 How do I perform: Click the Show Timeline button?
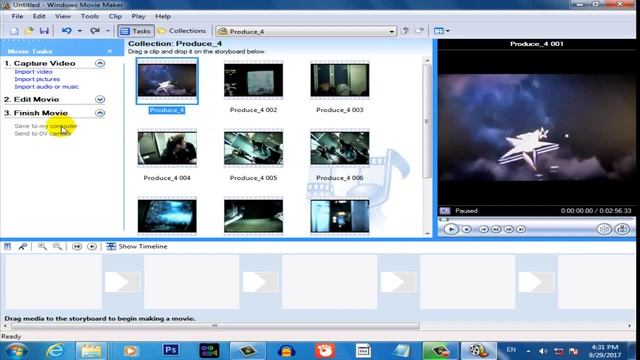click(137, 247)
